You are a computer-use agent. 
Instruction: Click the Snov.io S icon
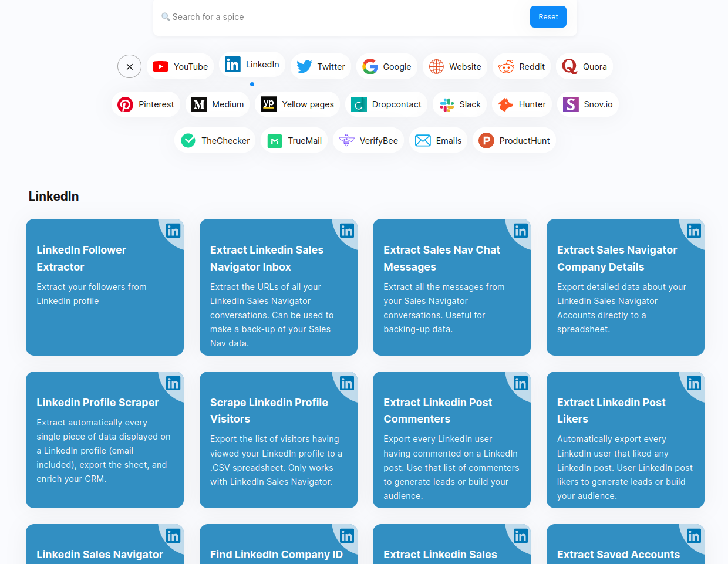tap(571, 104)
